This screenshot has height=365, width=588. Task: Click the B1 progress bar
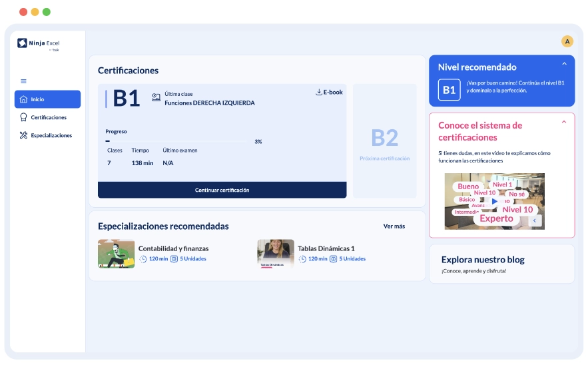click(x=180, y=141)
